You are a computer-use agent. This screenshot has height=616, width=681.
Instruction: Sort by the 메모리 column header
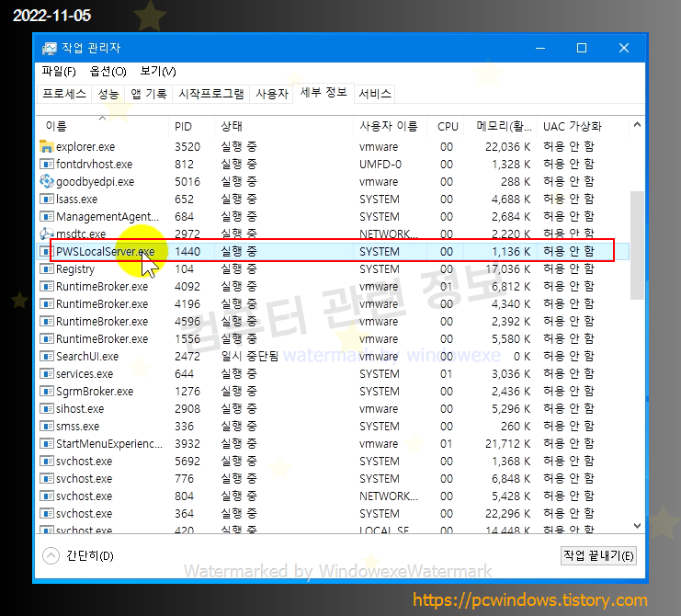(x=501, y=126)
